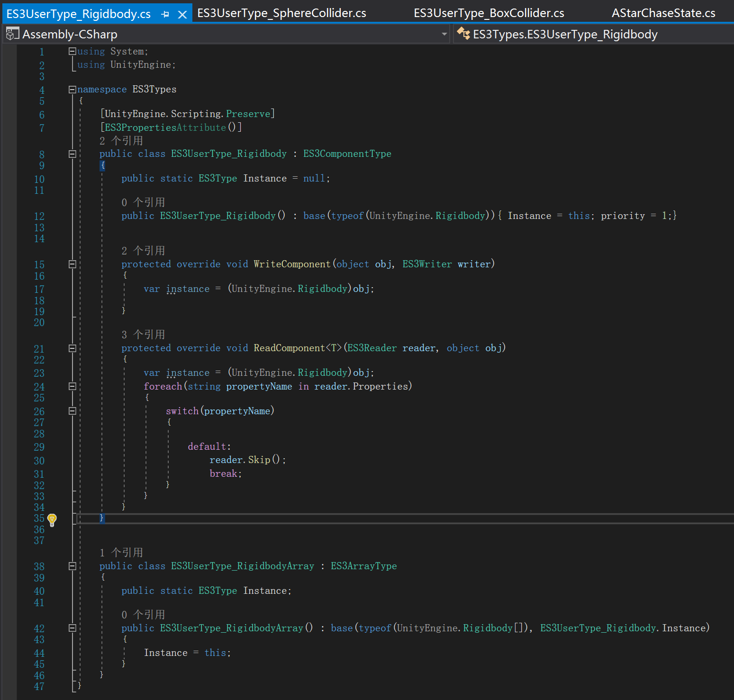Click the Preserve attribute text
The height and width of the screenshot is (700, 734).
tap(248, 114)
